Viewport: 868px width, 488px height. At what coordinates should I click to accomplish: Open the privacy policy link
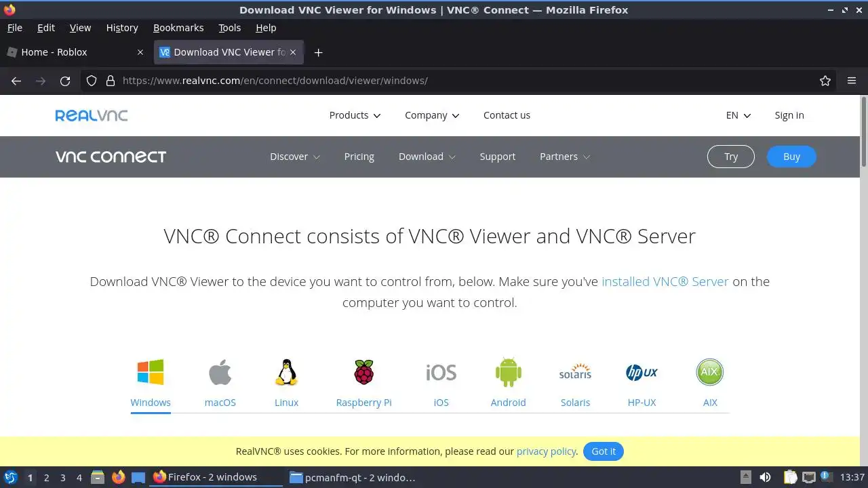pos(547,451)
